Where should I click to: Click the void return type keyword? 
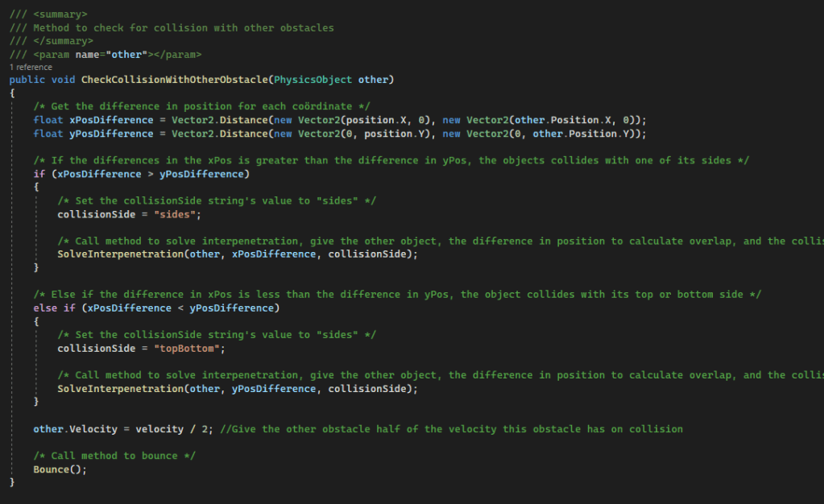pos(64,81)
